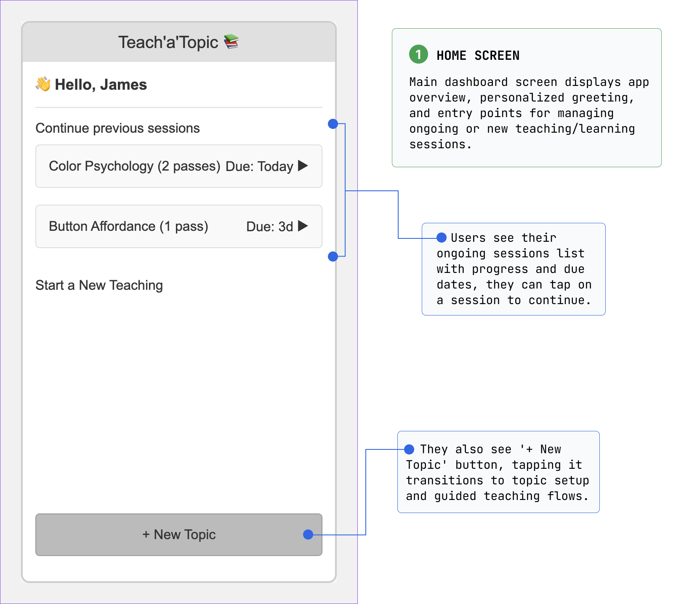Click the blue dot on New Topic button
This screenshot has width=700, height=604.
point(308,535)
